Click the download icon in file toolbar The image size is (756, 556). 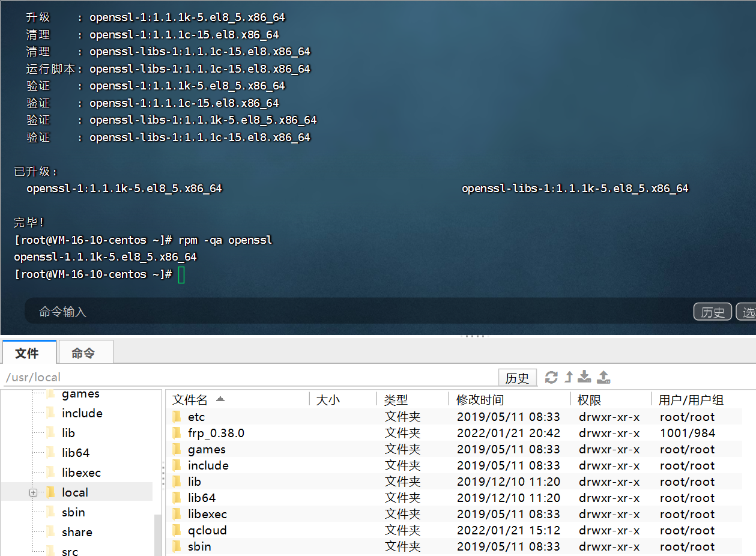tap(585, 377)
